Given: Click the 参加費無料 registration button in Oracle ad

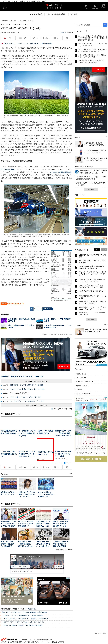Looking at the screenshot, I should point(91,128).
